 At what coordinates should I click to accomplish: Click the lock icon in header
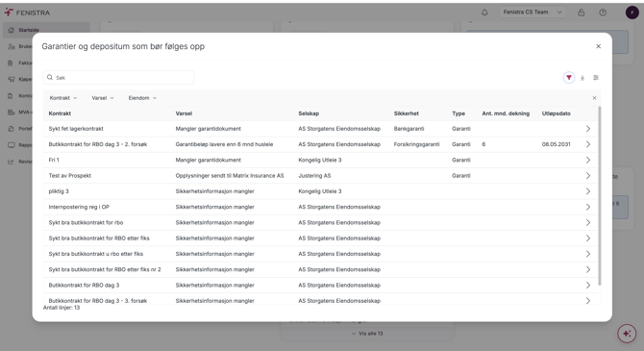582,13
